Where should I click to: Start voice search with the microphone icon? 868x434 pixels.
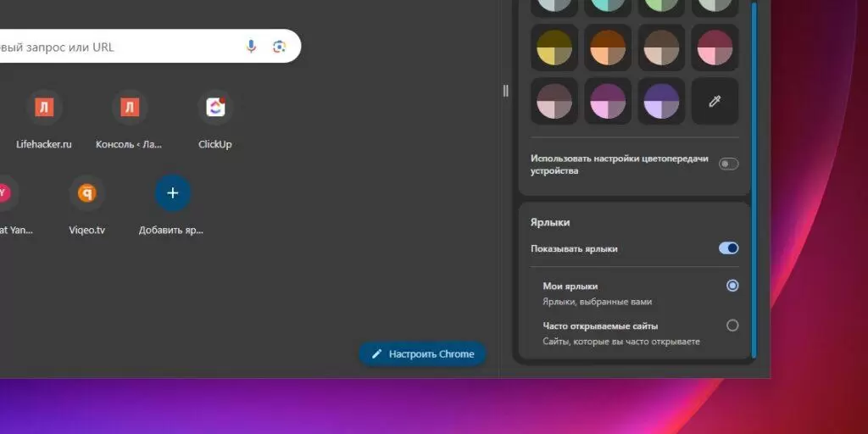(251, 47)
